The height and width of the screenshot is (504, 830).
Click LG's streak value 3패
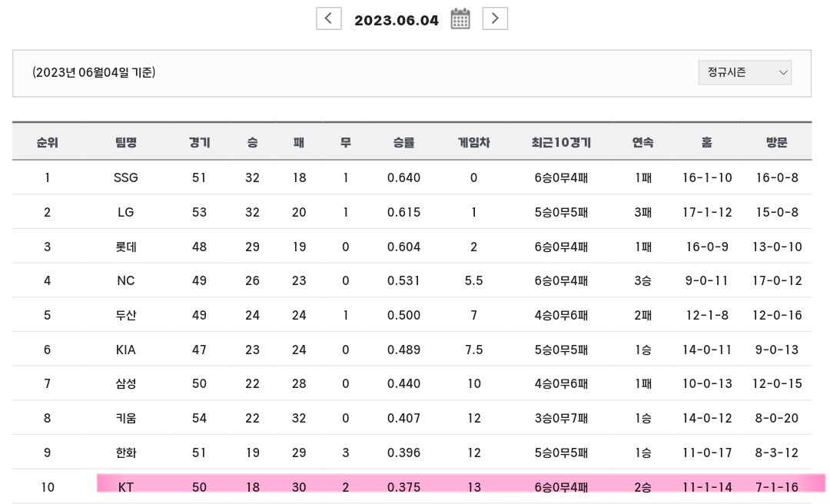642,212
